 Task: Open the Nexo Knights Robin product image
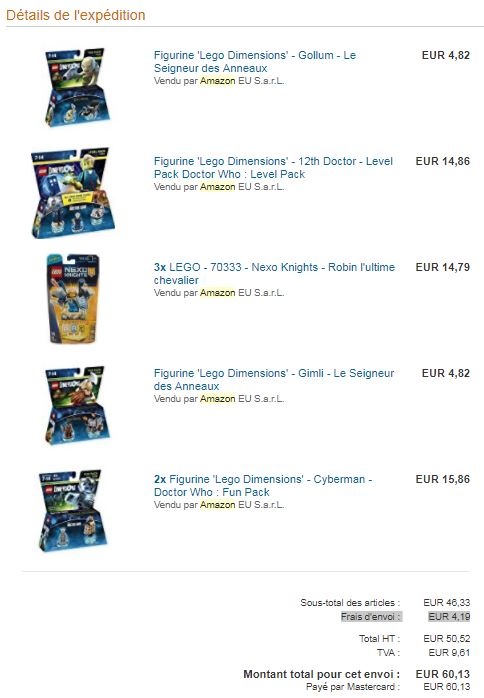point(74,299)
